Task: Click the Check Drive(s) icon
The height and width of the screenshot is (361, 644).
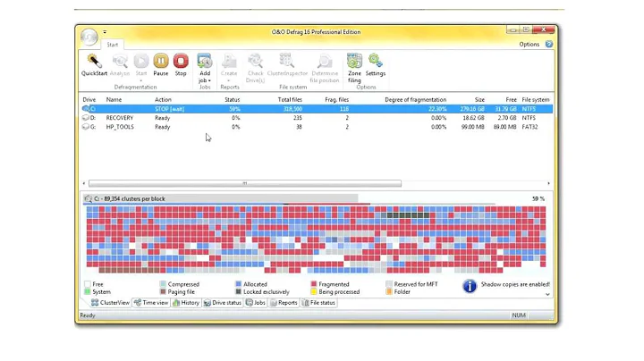Action: point(255,61)
